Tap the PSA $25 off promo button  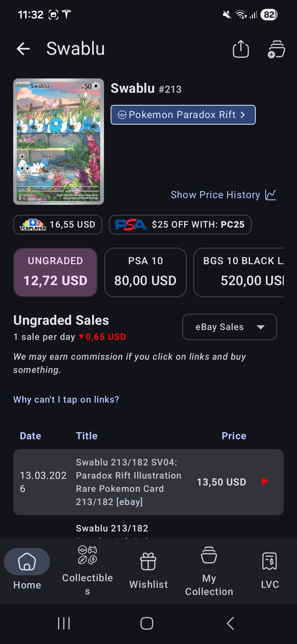180,224
